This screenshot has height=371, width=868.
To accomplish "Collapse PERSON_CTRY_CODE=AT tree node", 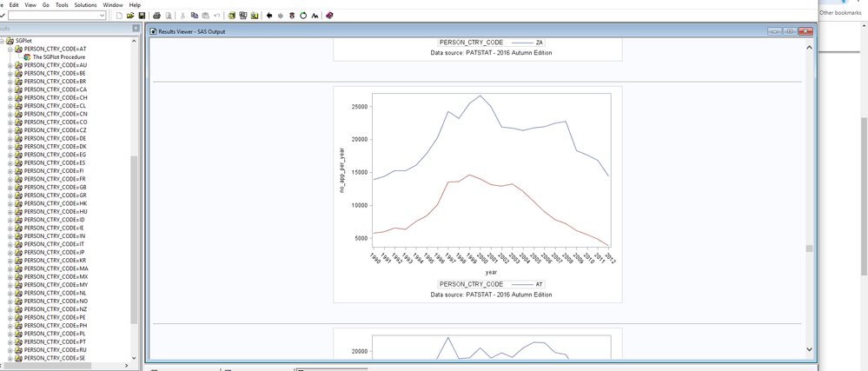I will 10,49.
